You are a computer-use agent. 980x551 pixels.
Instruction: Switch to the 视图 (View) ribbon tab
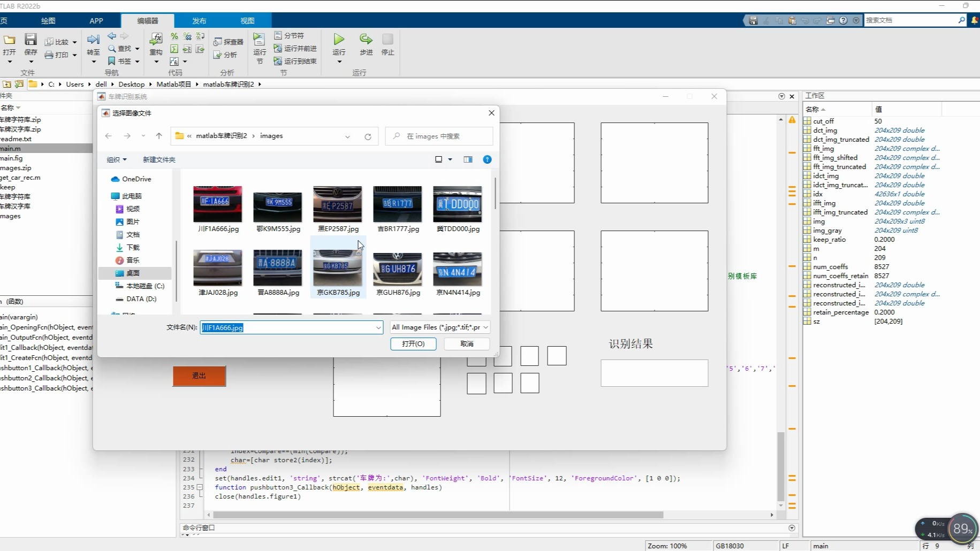click(247, 21)
